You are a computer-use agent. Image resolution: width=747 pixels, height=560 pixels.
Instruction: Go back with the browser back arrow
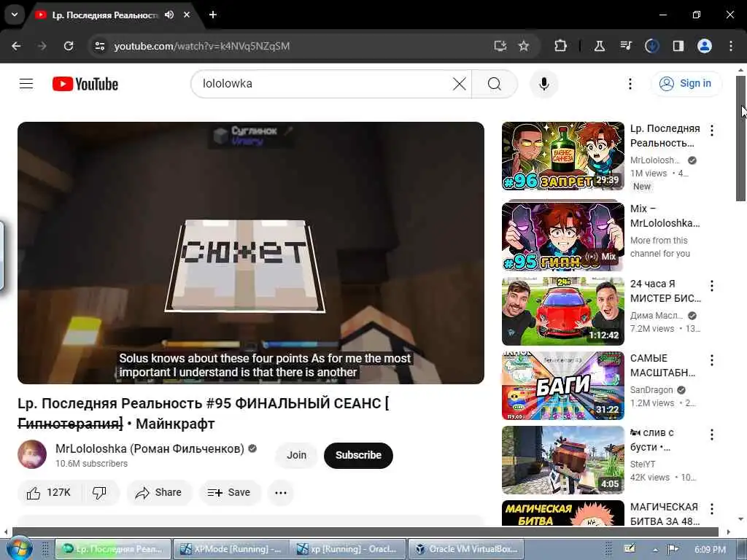[x=16, y=46]
